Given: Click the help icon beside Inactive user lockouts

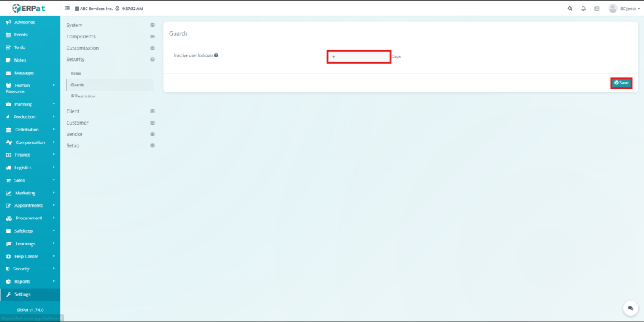Looking at the screenshot, I should tap(216, 55).
